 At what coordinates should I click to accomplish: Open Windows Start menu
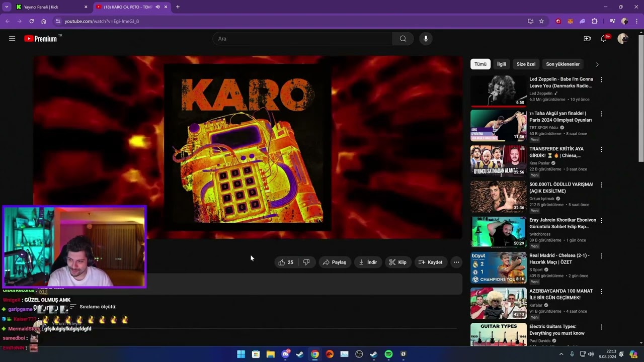[x=241, y=354]
